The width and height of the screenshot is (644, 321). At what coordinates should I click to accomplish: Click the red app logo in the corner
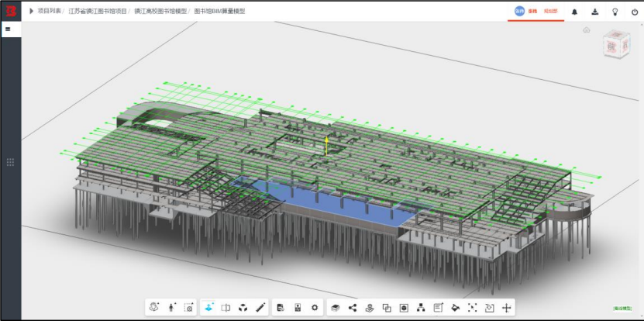(x=11, y=12)
